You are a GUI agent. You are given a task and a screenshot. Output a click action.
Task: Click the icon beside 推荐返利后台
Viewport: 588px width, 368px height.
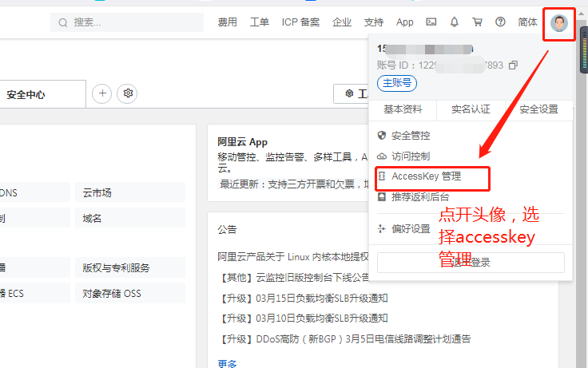[x=382, y=196]
